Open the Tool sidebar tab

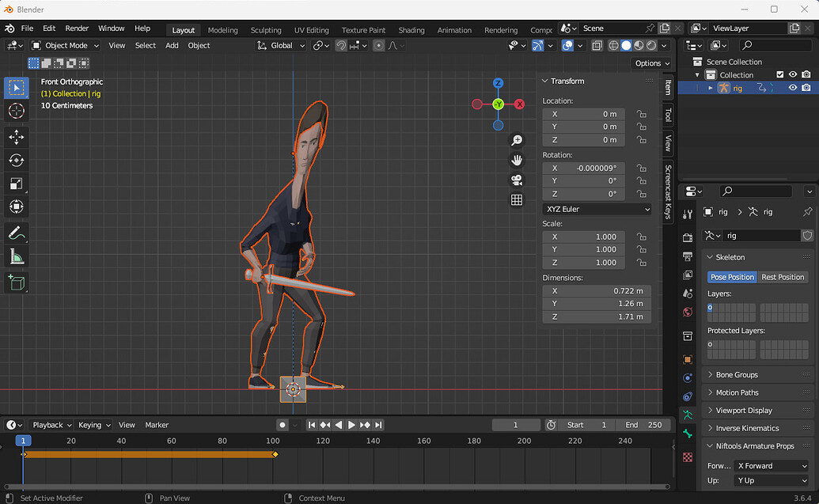668,115
